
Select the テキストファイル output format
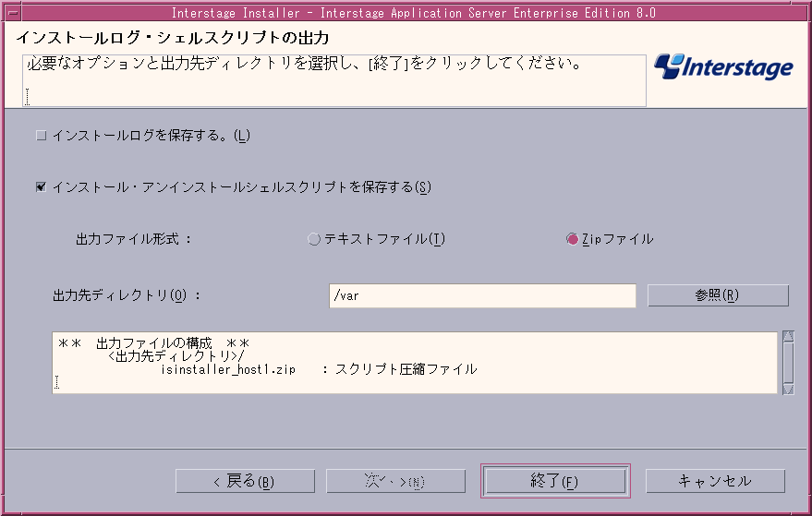pos(314,239)
